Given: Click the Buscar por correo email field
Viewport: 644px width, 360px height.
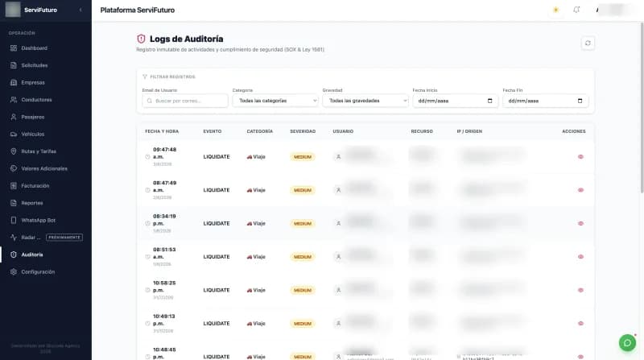Looking at the screenshot, I should pos(185,101).
